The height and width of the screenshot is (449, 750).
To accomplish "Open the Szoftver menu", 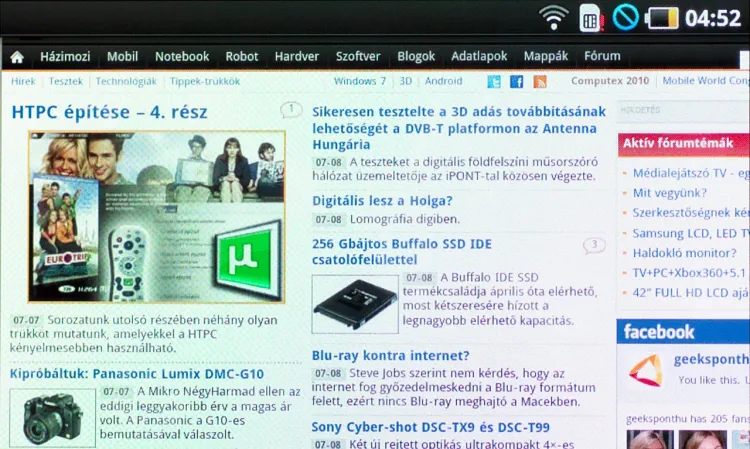I will click(x=358, y=56).
